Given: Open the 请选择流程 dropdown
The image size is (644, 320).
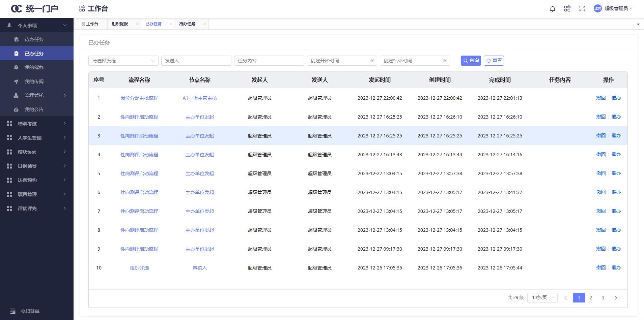Looking at the screenshot, I should pyautogui.click(x=123, y=61).
